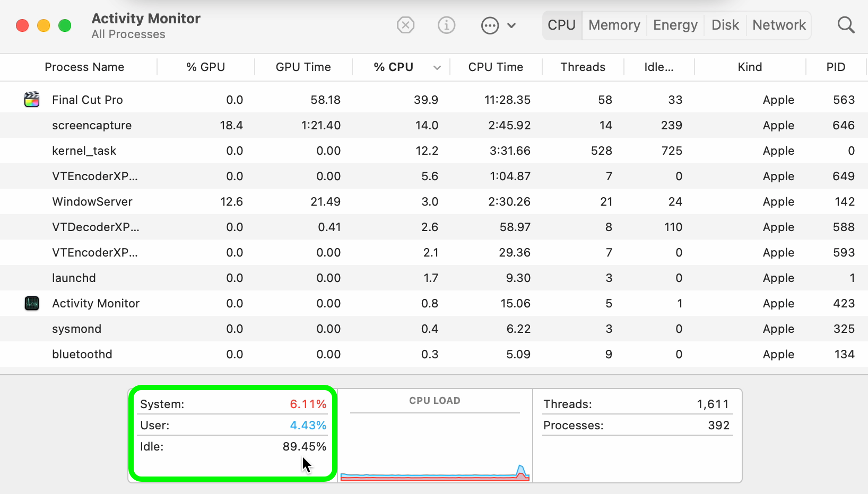Open the ellipsis more actions menu
868x494 pixels.
tap(490, 25)
